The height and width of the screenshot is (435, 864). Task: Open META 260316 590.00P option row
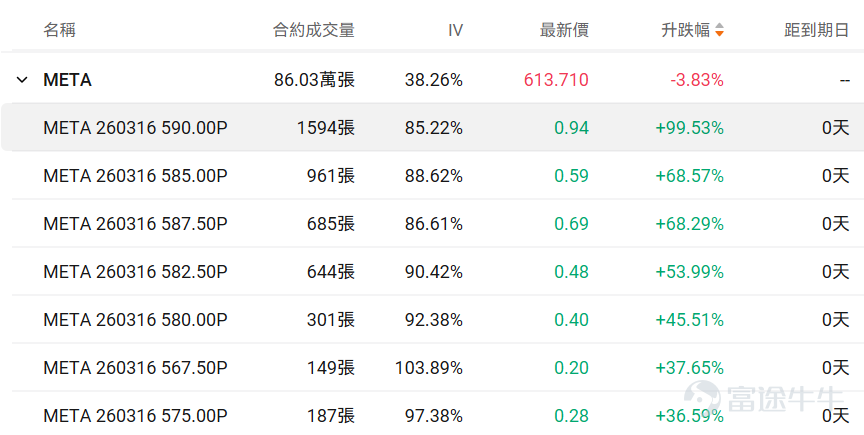tap(432, 128)
